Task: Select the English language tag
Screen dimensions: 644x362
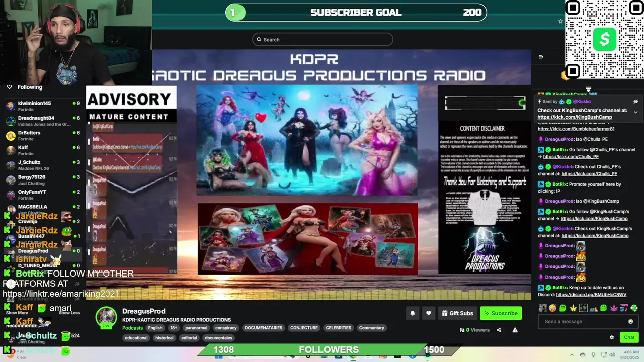Action: (x=155, y=328)
